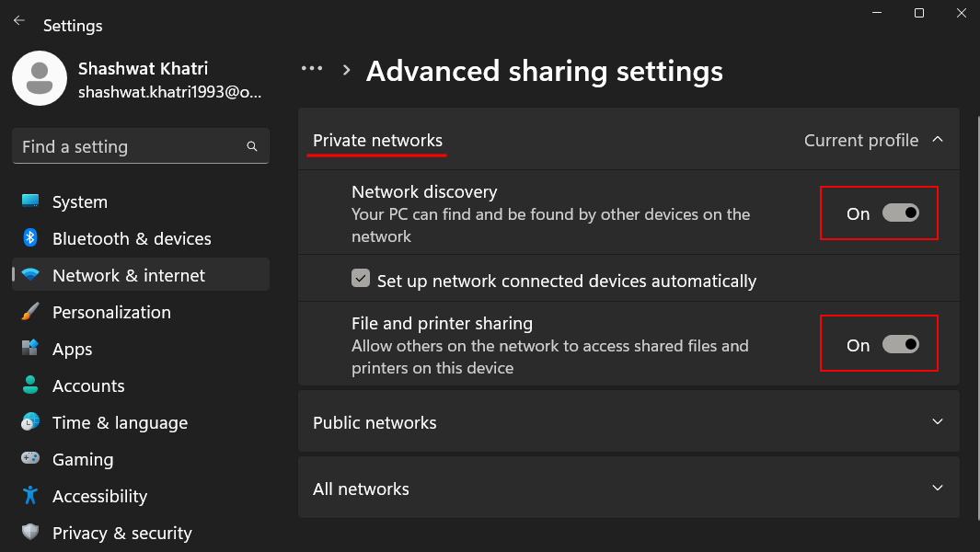
Task: Click the Find a setting search box
Action: point(129,146)
